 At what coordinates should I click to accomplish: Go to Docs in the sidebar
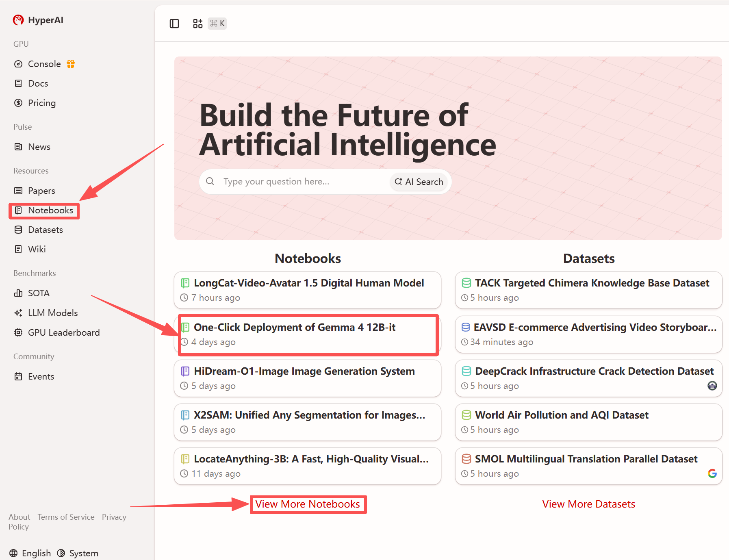[x=38, y=83]
